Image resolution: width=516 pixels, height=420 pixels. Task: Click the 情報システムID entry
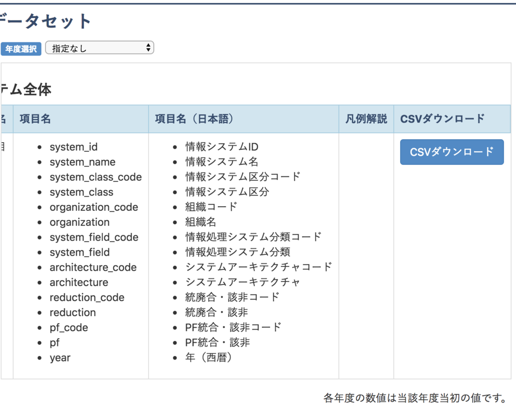tap(222, 147)
